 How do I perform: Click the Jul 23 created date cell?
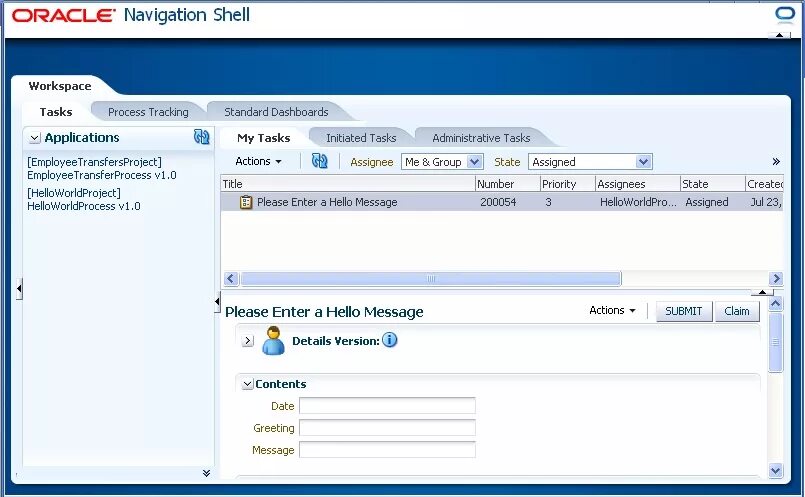[x=765, y=202]
